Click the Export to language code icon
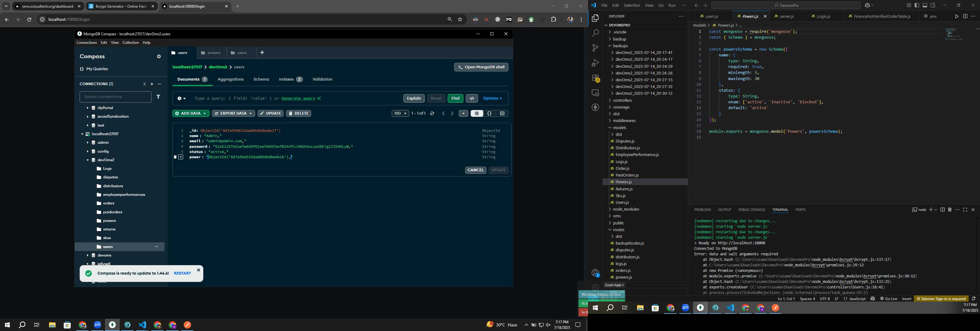Viewport: 980px width, 331px height. click(x=472, y=98)
